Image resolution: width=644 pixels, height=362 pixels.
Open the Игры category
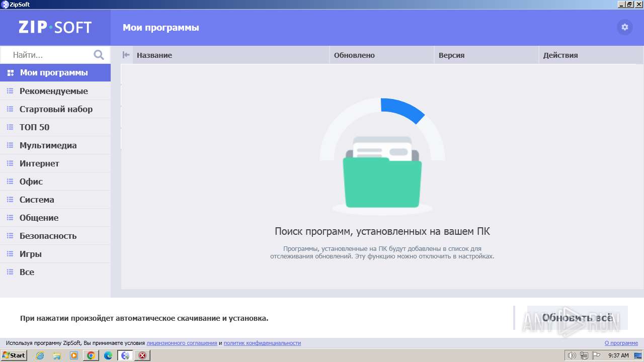[x=55, y=254]
